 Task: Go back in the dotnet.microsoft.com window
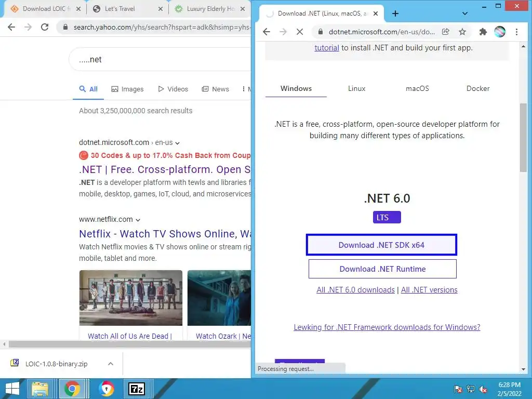tap(267, 32)
